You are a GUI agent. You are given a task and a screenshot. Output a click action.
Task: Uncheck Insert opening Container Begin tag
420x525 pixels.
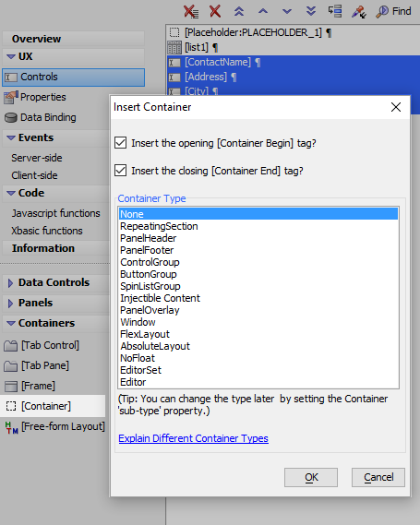pos(121,143)
